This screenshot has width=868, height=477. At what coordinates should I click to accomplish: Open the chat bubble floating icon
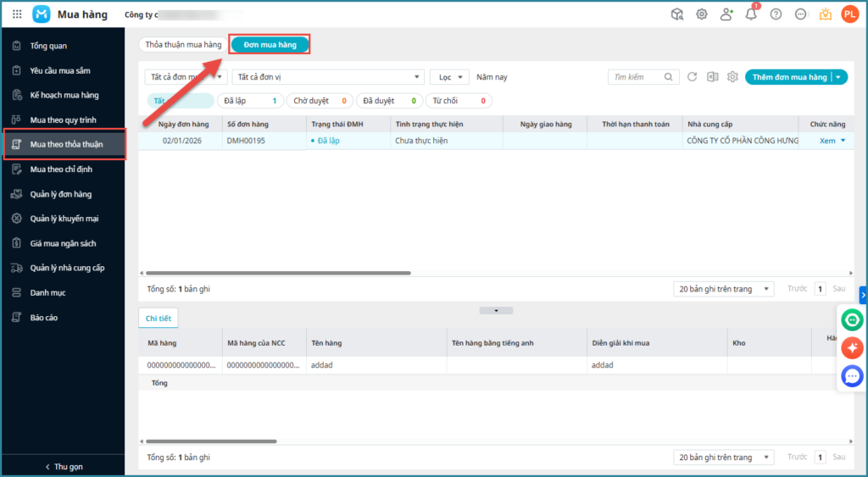(x=852, y=375)
